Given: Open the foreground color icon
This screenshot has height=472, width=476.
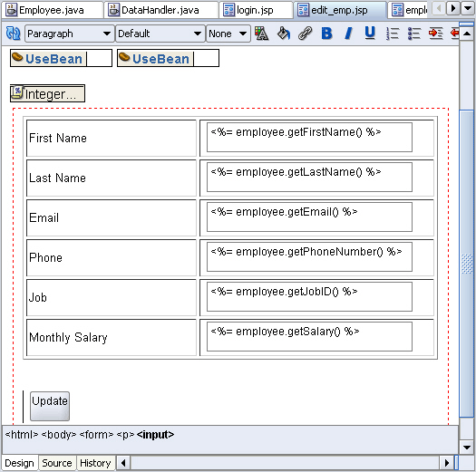Looking at the screenshot, I should pyautogui.click(x=261, y=34).
